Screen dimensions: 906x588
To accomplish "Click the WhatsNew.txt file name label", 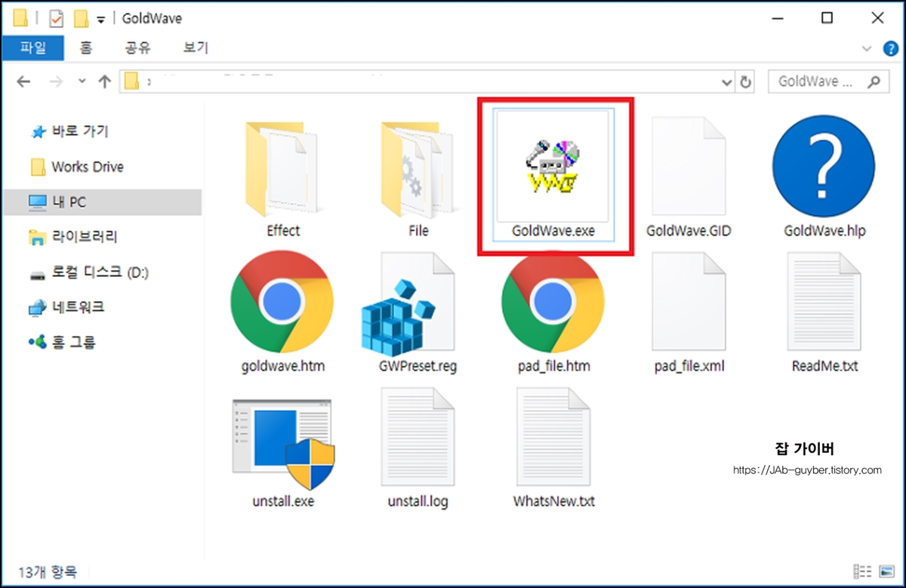I will pos(553,501).
